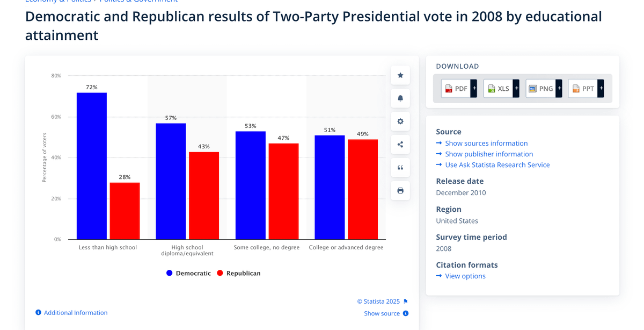Toggle Democratic series in legend
This screenshot has height=330, width=644.
[188, 273]
